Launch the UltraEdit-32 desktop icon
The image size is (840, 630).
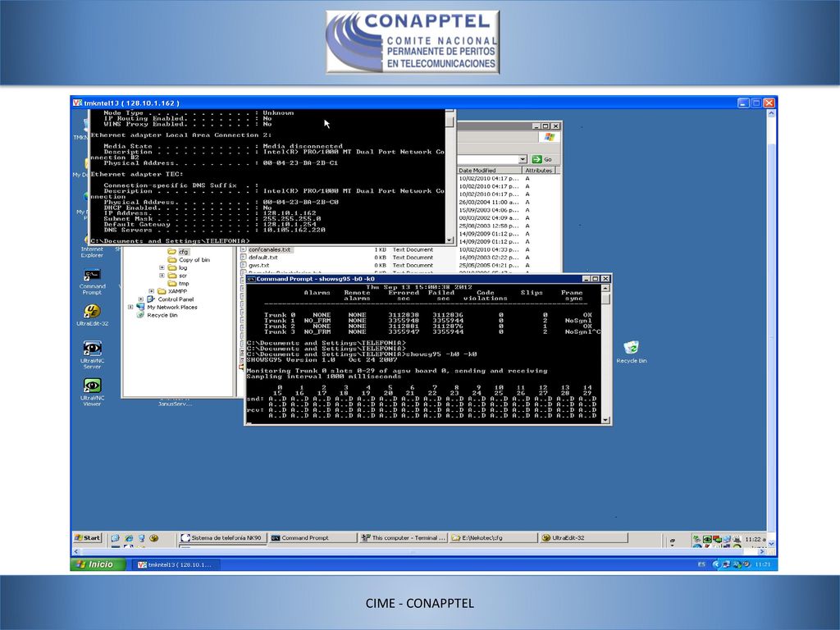92,311
